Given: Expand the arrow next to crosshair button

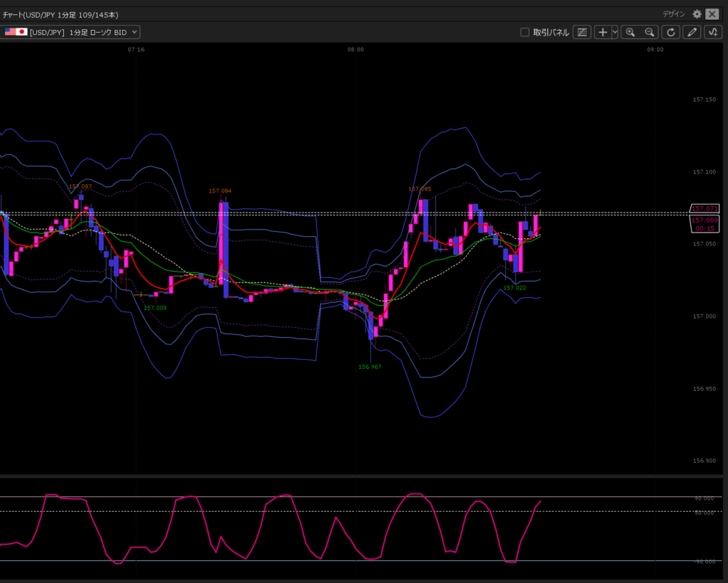Looking at the screenshot, I should coord(615,32).
